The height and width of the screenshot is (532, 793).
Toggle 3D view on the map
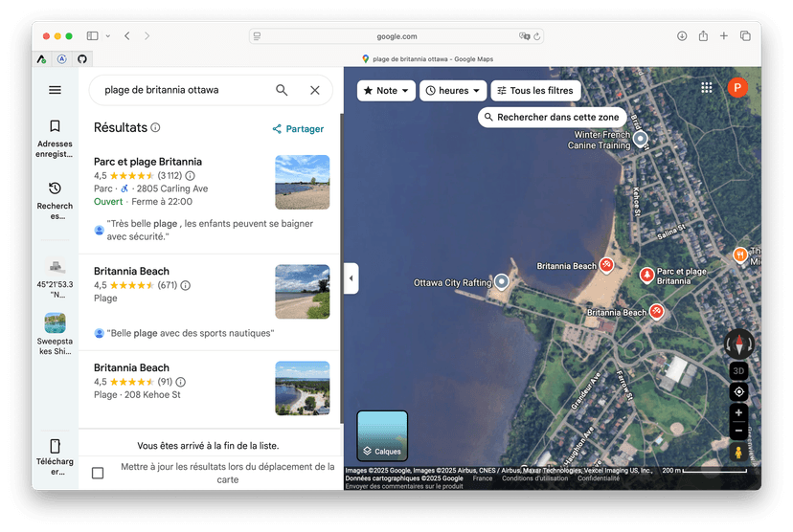tap(738, 370)
